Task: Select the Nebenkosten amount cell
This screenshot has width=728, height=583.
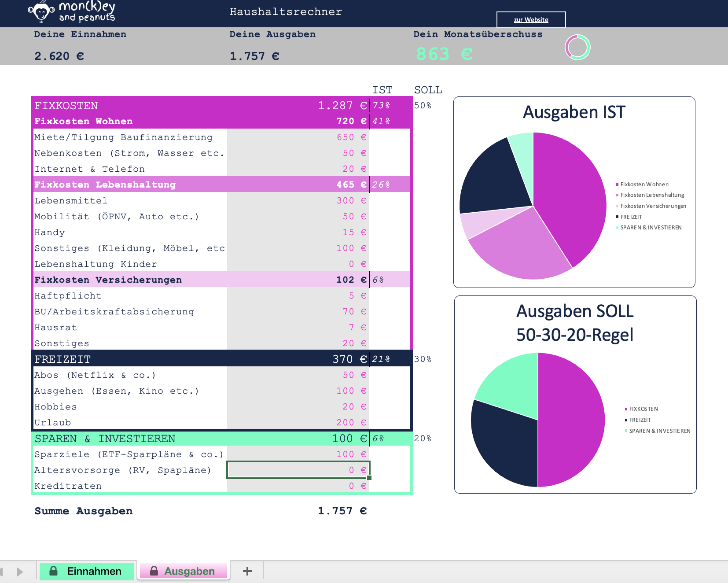Action: pos(298,153)
